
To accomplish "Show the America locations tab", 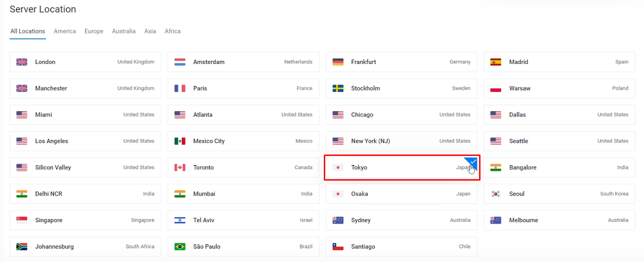I will pos(65,32).
